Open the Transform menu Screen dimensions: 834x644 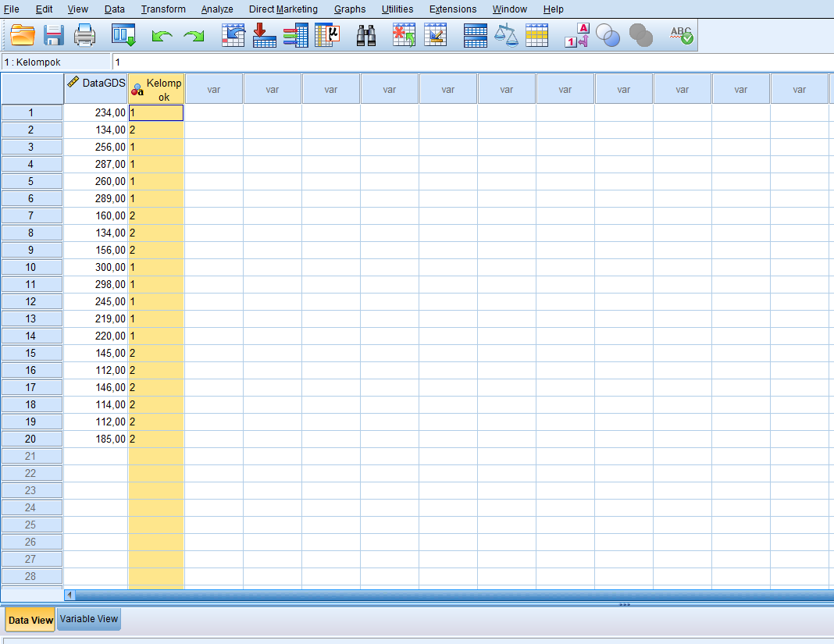click(x=163, y=9)
